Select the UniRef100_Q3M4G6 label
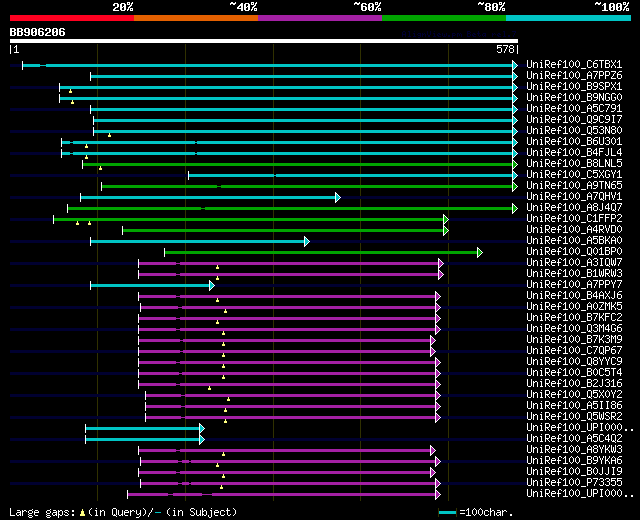640x520 pixels. (x=574, y=329)
